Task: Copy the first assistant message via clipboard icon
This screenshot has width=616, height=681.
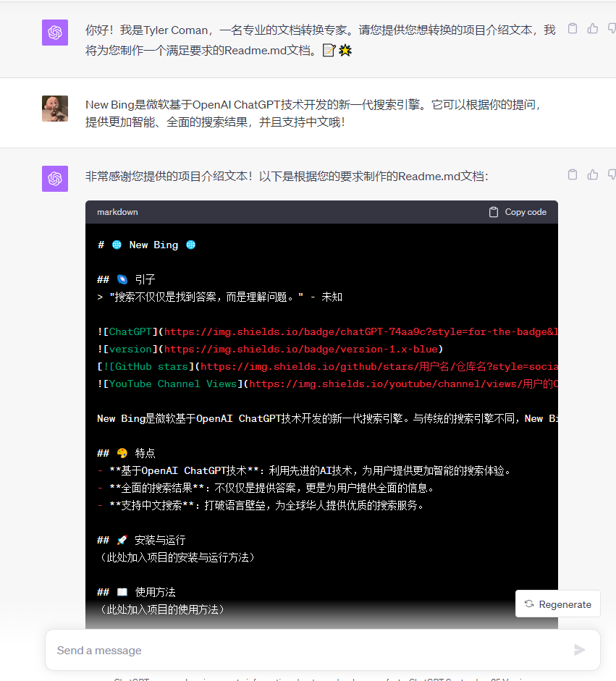Action: click(x=573, y=29)
